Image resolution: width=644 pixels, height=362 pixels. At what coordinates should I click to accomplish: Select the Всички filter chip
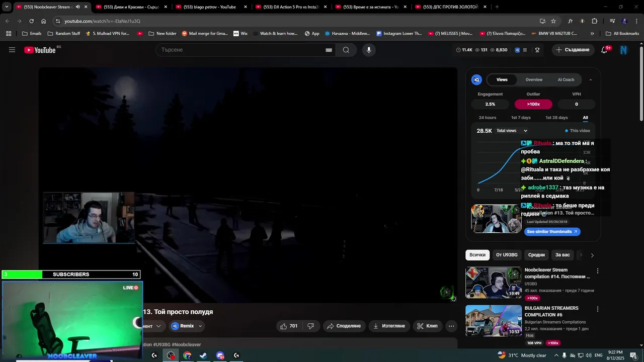coord(477,255)
